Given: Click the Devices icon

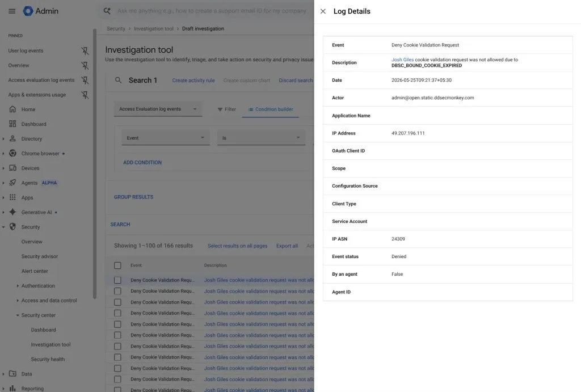Looking at the screenshot, I should (12, 168).
